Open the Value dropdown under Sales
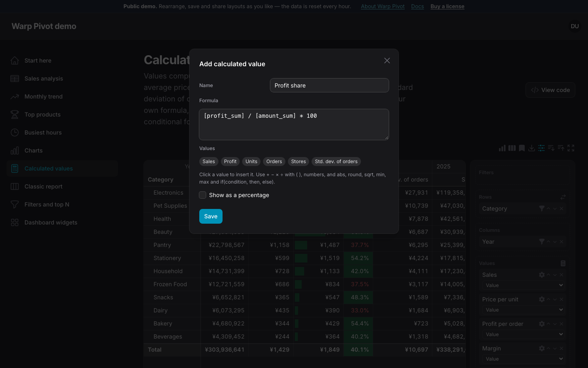The image size is (588, 368). click(524, 285)
